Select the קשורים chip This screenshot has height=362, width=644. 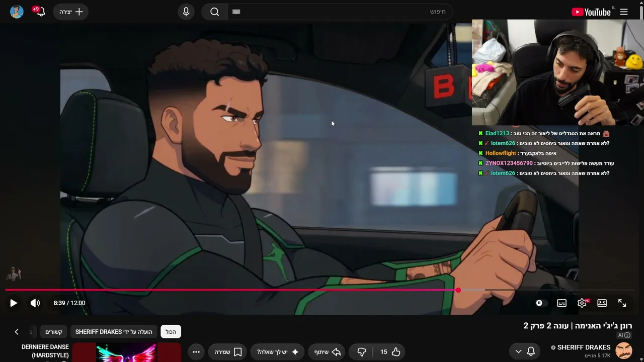pyautogui.click(x=54, y=332)
